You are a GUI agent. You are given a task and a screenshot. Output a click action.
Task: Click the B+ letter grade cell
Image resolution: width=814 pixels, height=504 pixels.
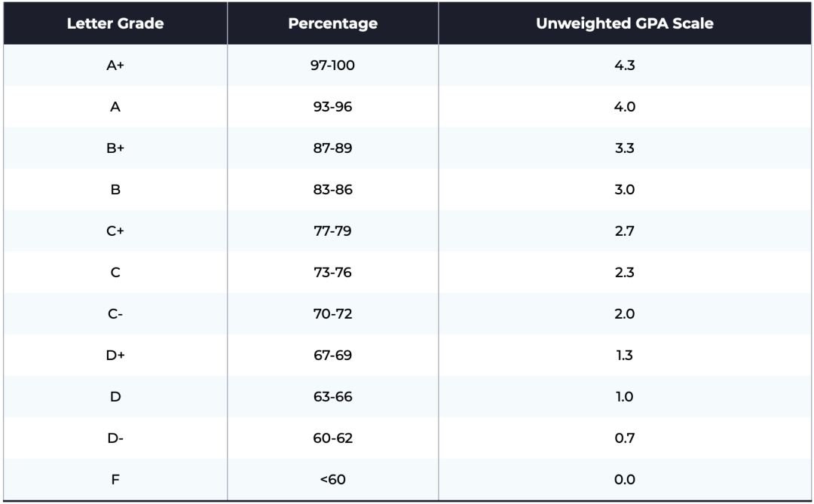point(115,148)
